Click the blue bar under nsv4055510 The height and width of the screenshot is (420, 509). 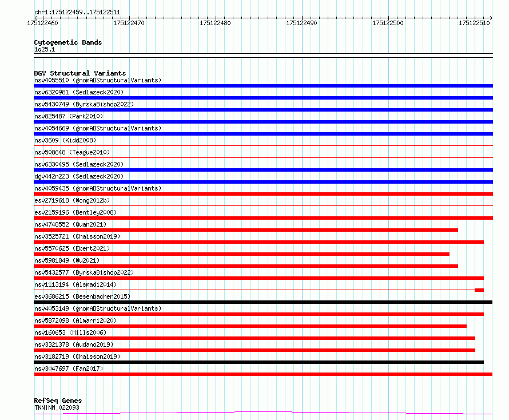click(x=263, y=86)
